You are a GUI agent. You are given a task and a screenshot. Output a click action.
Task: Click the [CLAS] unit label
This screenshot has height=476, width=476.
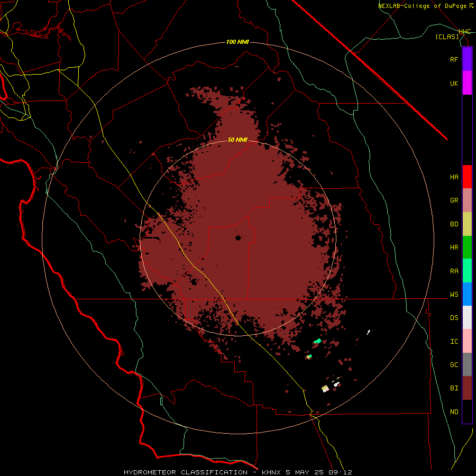(x=447, y=36)
